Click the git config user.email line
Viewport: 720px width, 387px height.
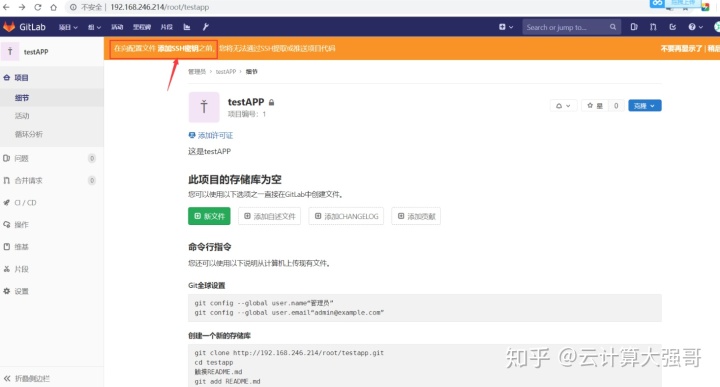coord(289,313)
